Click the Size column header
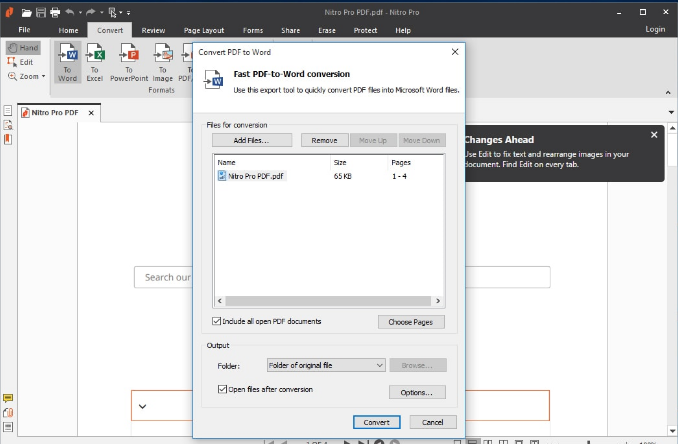The width and height of the screenshot is (678, 444). [x=358, y=163]
